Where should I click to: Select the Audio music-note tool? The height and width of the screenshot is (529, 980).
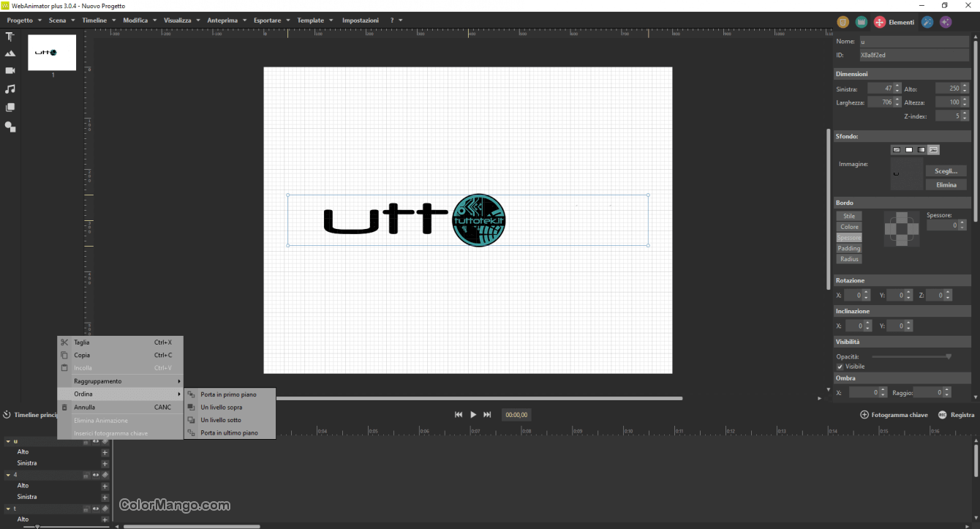pos(10,89)
